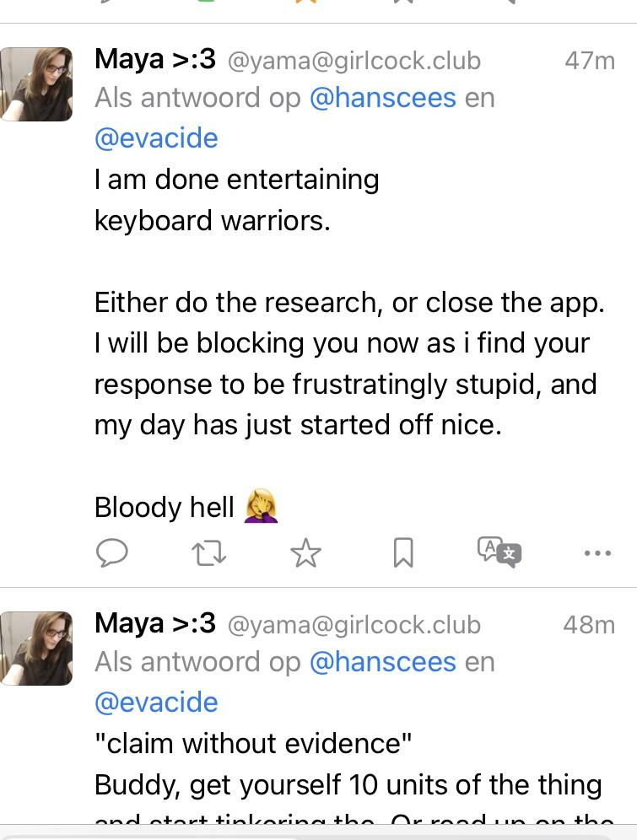The height and width of the screenshot is (840, 637).
Task: Tap the facepalm emoji after 'Bloody hell'
Action: pyautogui.click(x=261, y=507)
